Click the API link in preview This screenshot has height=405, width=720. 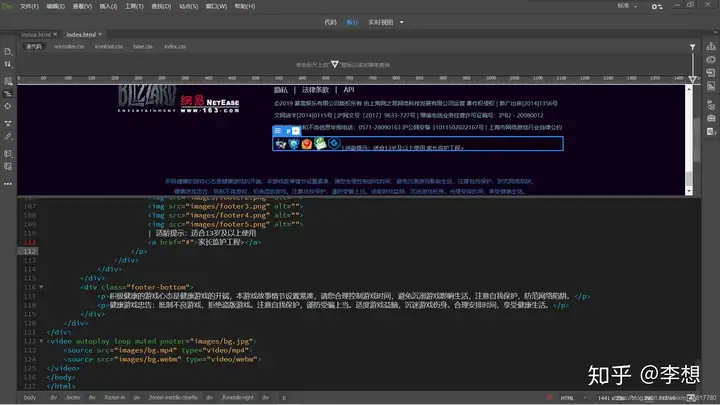[x=349, y=90]
